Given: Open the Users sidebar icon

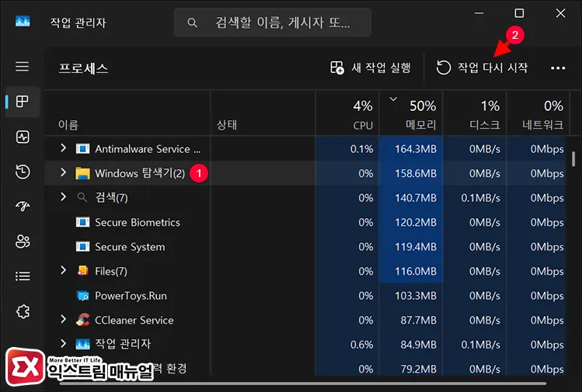Looking at the screenshot, I should point(23,241).
